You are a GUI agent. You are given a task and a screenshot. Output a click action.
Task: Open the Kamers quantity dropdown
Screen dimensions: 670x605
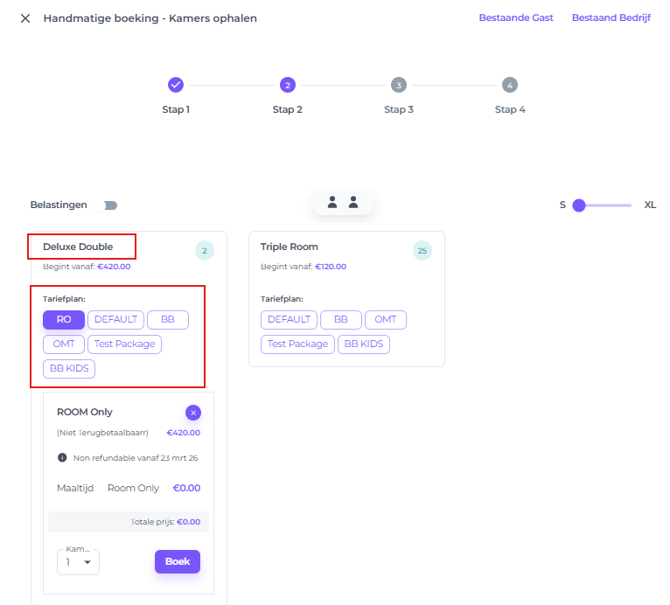[78, 562]
